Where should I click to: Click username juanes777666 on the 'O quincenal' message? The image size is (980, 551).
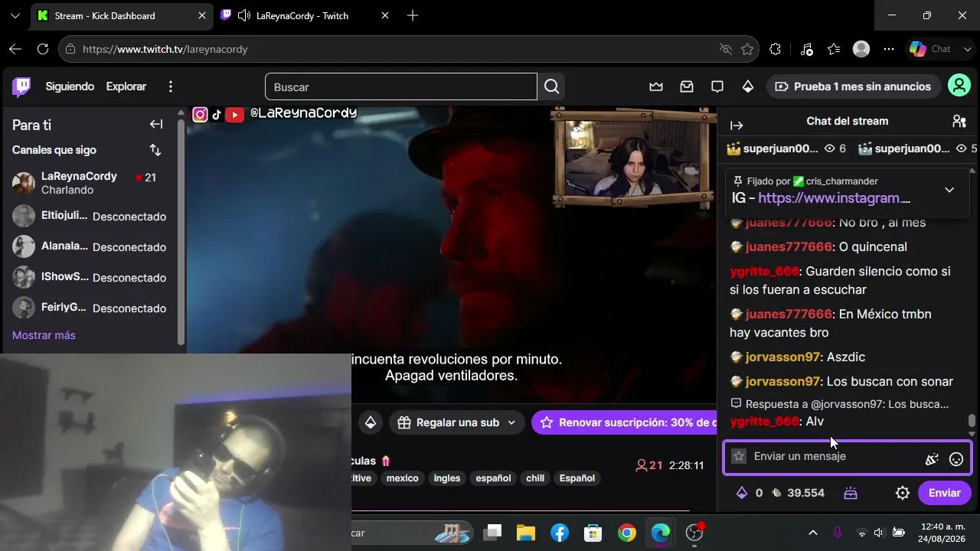tap(789, 247)
